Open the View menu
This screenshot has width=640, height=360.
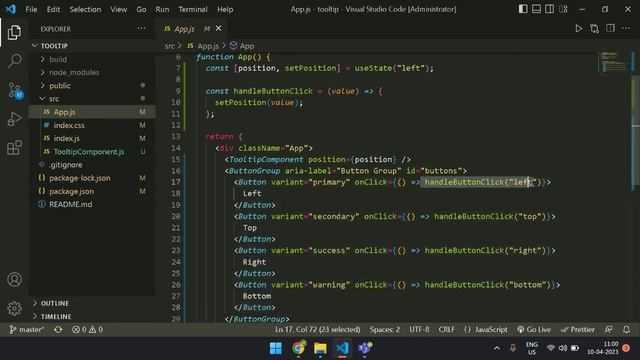[x=118, y=9]
